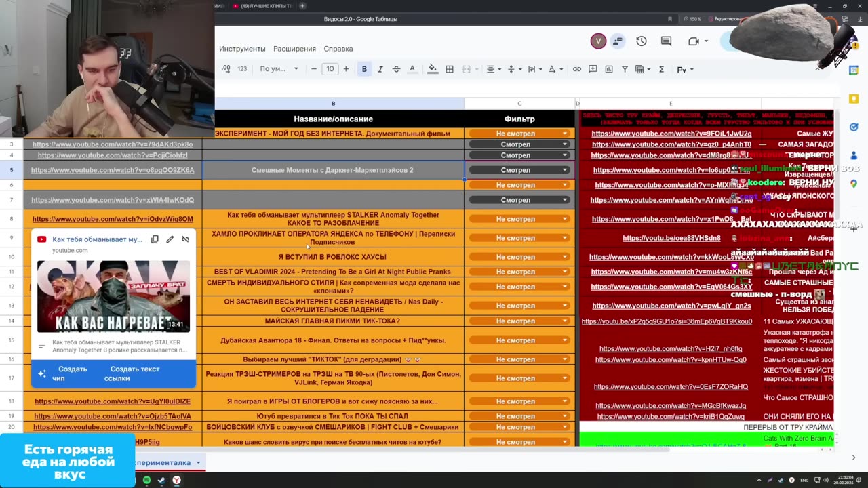Select column B header
868x488 pixels.
333,104
